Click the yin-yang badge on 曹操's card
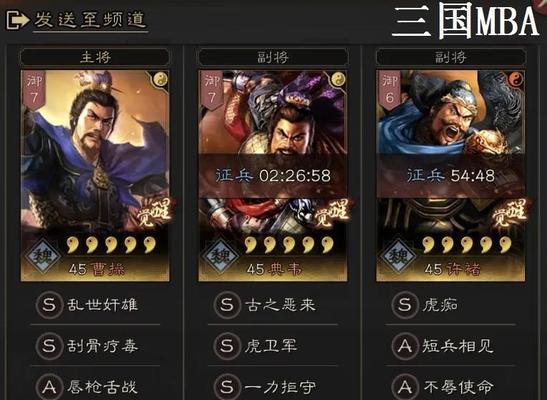 (x=160, y=80)
